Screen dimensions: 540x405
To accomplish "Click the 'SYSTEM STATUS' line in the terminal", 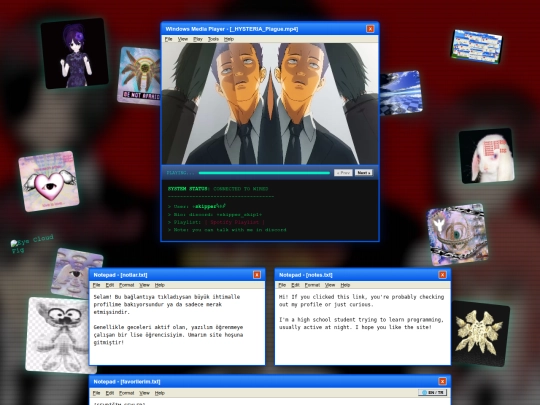I will click(x=218, y=189).
